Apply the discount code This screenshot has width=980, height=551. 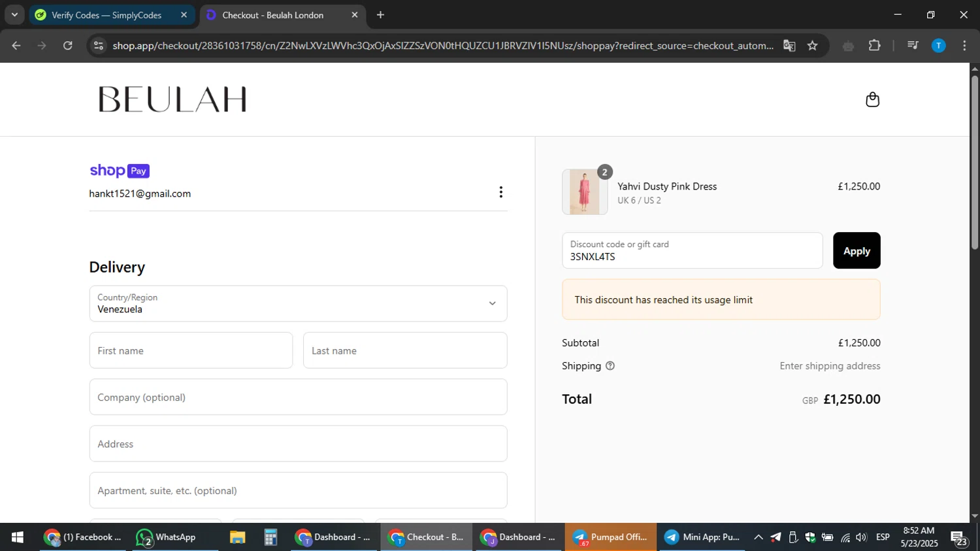coord(857,250)
